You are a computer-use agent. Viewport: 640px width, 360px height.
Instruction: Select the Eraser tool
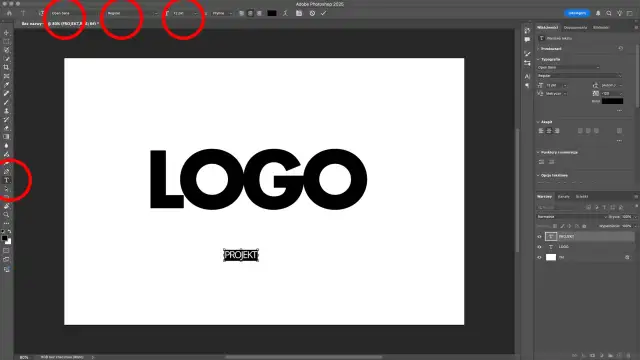point(6,128)
